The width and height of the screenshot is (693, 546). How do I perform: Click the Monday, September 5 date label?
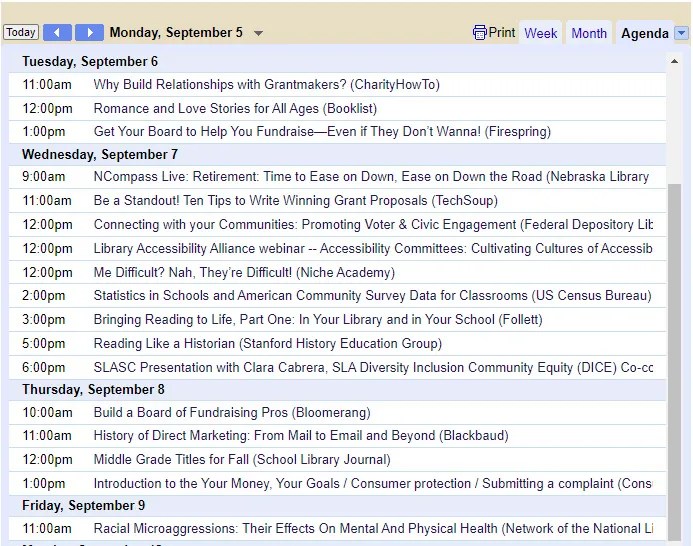point(176,32)
